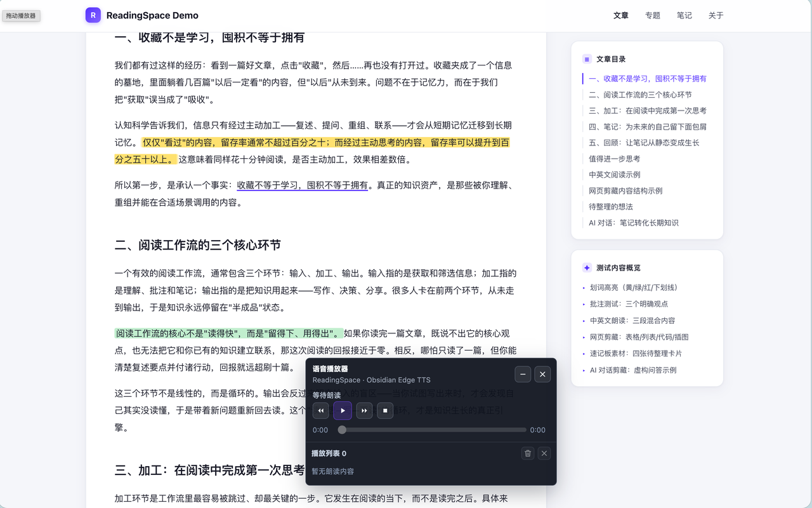Go to 待整理的想法 in outline
812x508 pixels.
pos(611,206)
